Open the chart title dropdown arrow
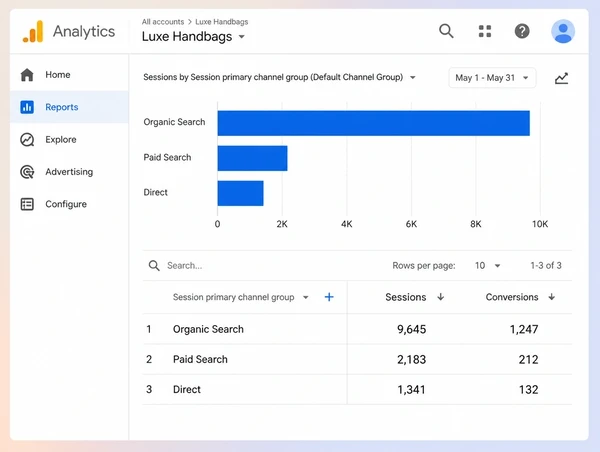Screen dimensions: 600x452 pos(412,77)
